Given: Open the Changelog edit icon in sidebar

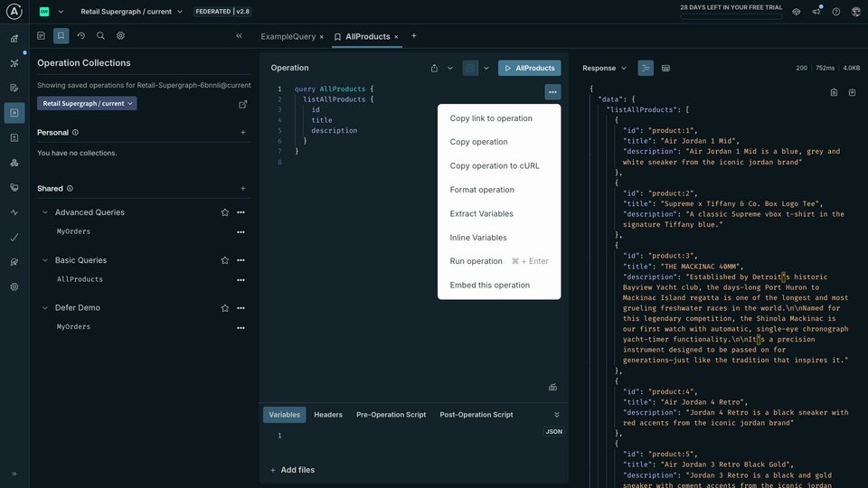Looking at the screenshot, I should (x=14, y=88).
